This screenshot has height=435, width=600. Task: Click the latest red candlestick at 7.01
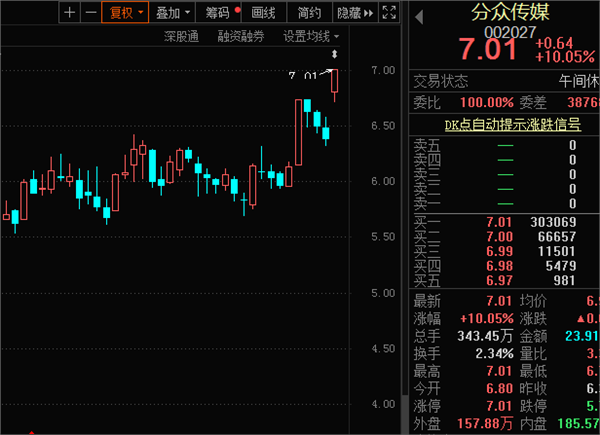coord(334,81)
